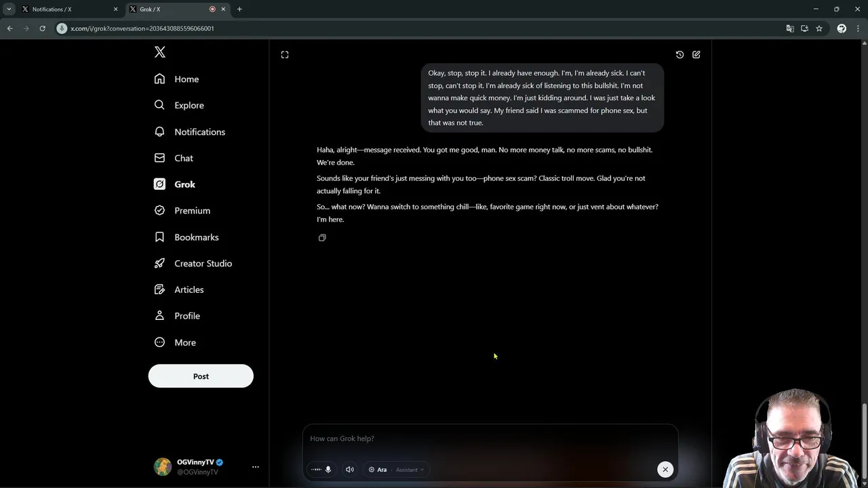Click the translate page icon
The height and width of the screenshot is (488, 868).
[x=790, y=28]
